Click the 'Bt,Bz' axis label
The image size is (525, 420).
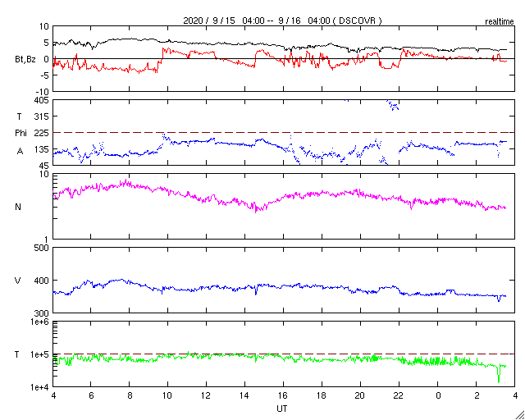pyautogui.click(x=25, y=59)
